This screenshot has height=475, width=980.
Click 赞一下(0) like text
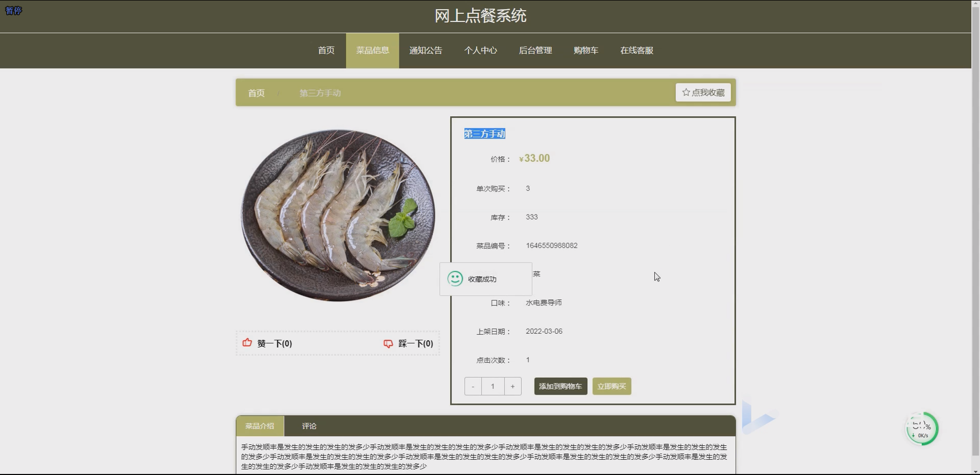[274, 343]
